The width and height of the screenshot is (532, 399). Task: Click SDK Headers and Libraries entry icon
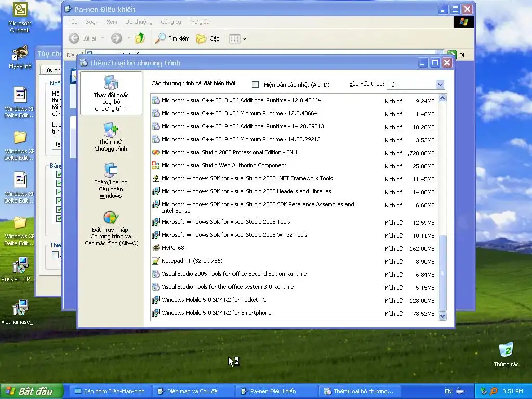coord(156,191)
